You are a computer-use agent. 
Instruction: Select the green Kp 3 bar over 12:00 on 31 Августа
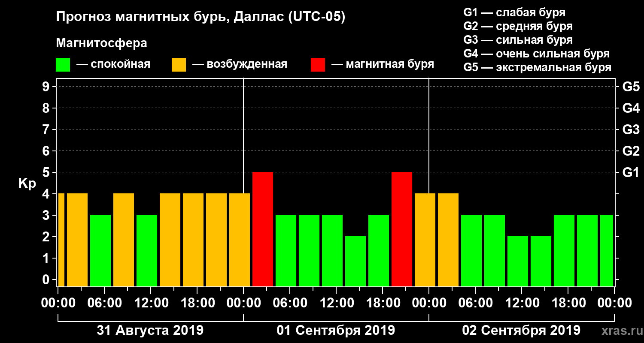147,250
